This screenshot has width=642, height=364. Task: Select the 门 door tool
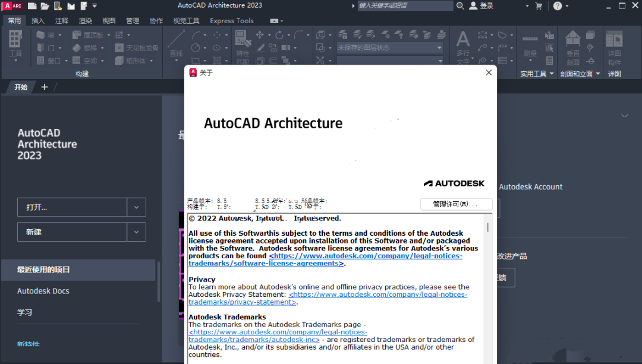tap(45, 48)
